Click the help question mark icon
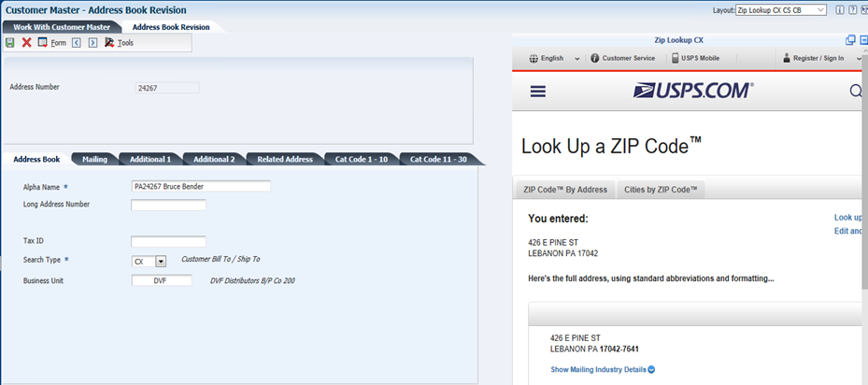The width and height of the screenshot is (868, 385). pos(852,10)
